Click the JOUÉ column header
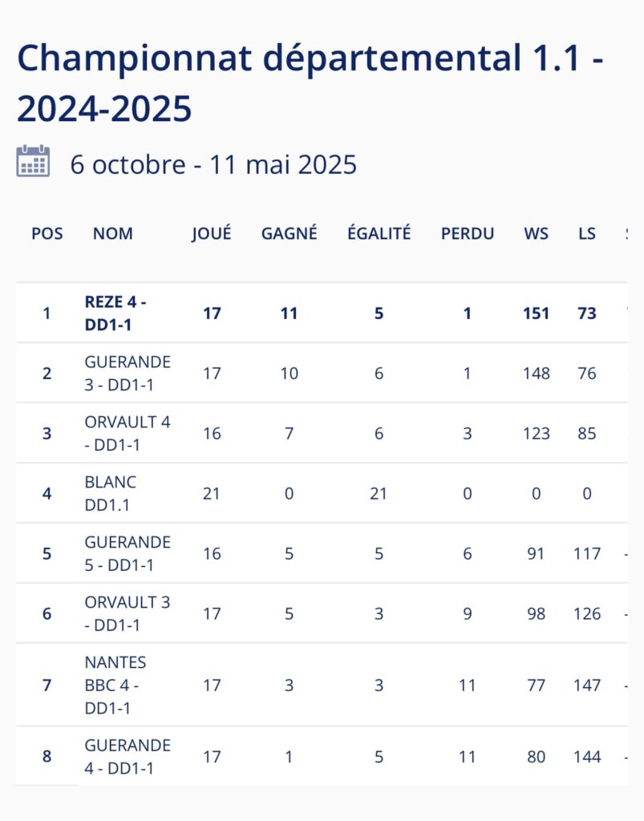 click(212, 233)
